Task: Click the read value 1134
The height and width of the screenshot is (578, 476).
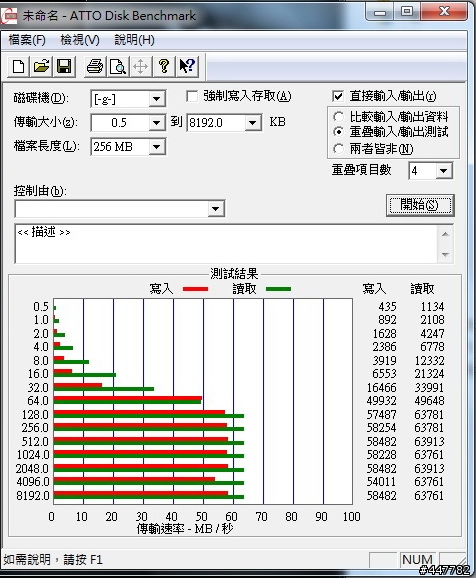Action: coord(432,307)
